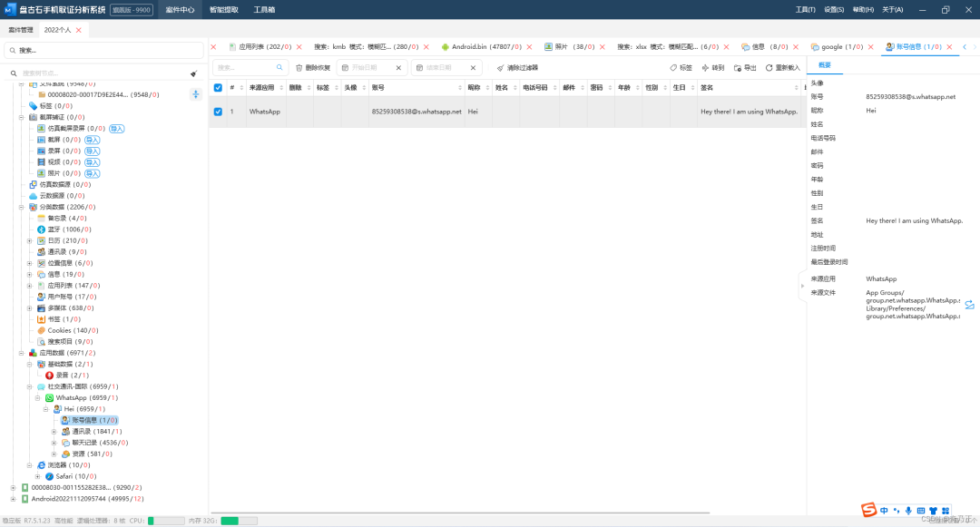This screenshot has height=527, width=980.
Task: Click the 搜索项目 search item icon
Action: pyautogui.click(x=41, y=342)
